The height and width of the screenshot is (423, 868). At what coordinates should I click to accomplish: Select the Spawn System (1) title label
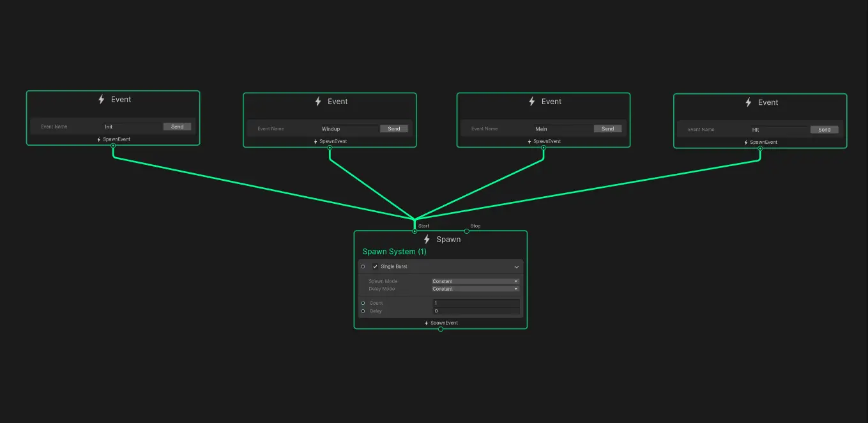[x=394, y=252]
